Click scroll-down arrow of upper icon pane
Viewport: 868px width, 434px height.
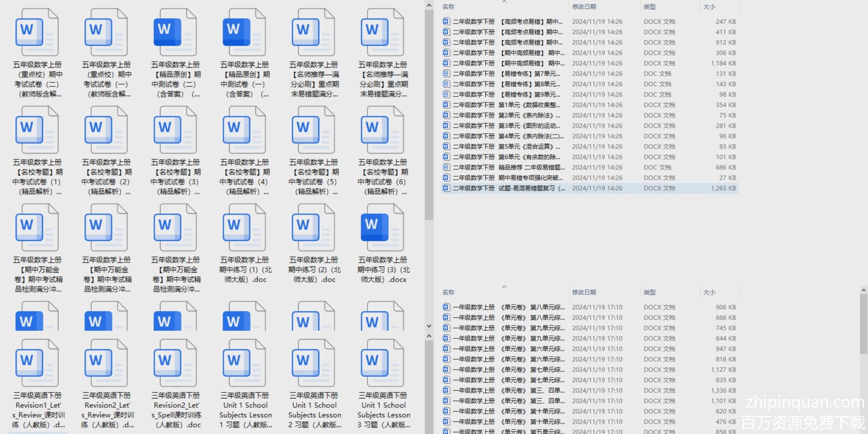[x=429, y=326]
